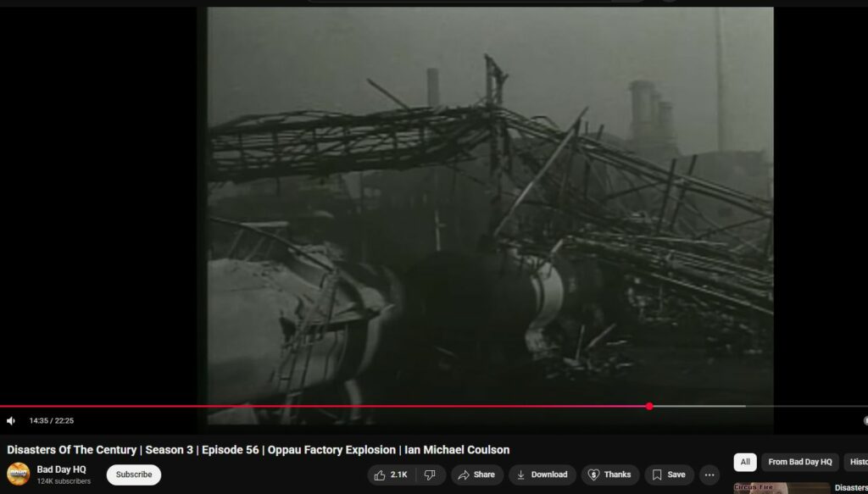Share the Oppau Factory Explosion video
This screenshot has width=868, height=494.
476,475
